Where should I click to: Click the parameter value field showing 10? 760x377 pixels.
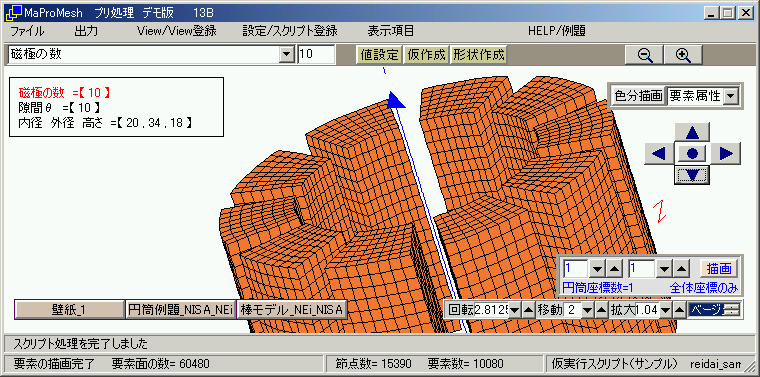pyautogui.click(x=316, y=55)
